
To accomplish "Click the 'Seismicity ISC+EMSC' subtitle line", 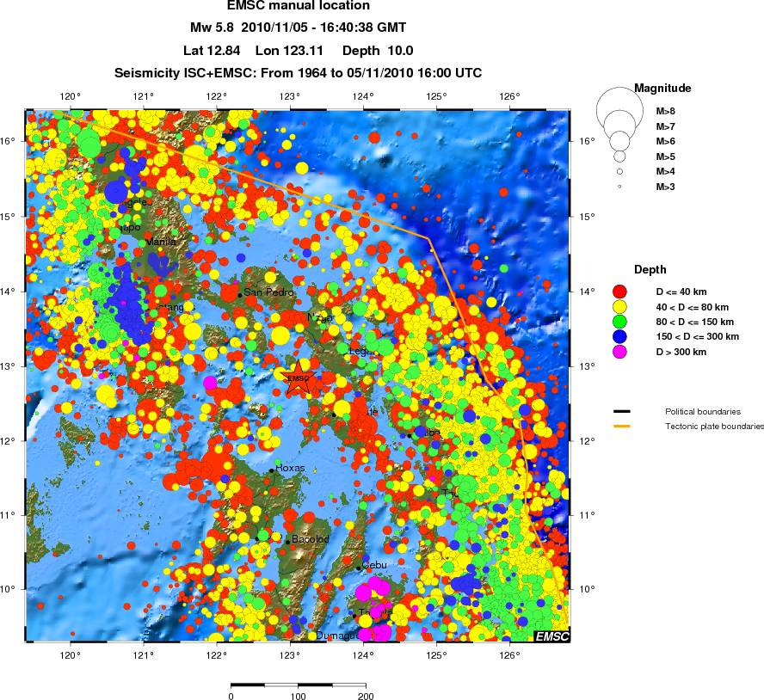I will coord(299,73).
